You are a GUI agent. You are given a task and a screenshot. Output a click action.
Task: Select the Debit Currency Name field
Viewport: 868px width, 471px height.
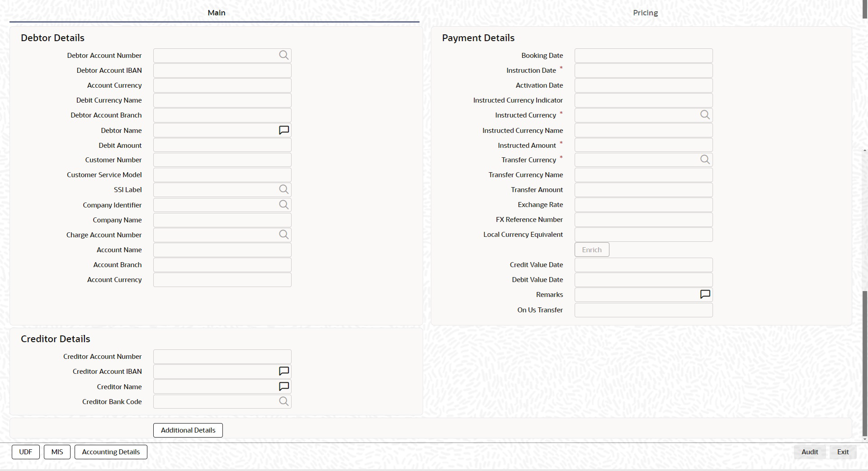(x=222, y=100)
